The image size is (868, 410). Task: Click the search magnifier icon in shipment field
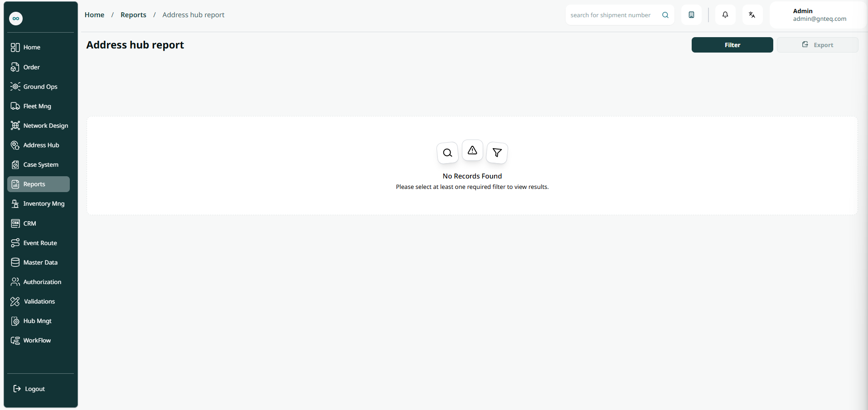(665, 15)
